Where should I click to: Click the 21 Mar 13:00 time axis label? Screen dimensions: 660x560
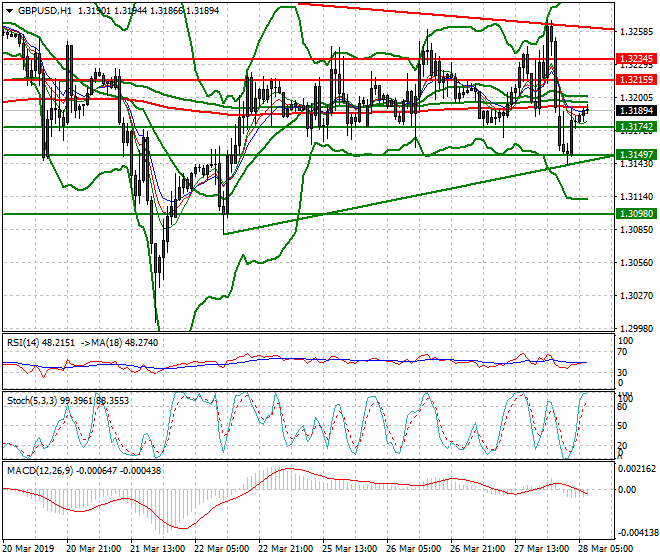pos(158,549)
